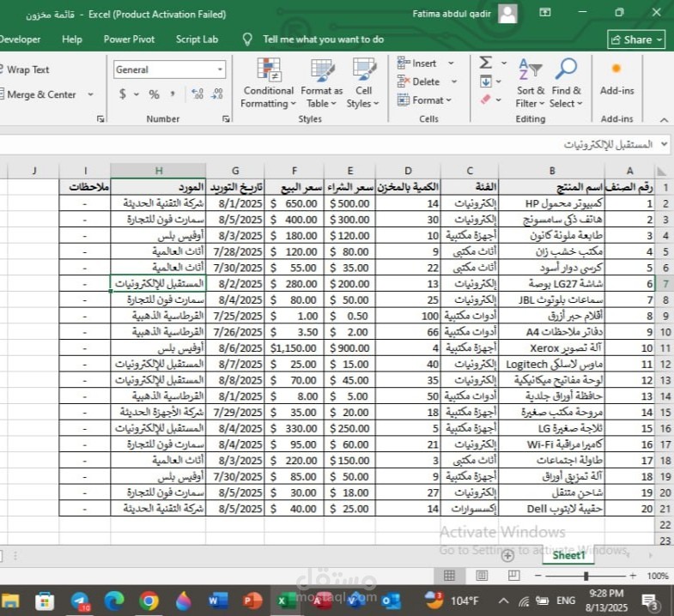This screenshot has width=674, height=616.
Task: Click the Ribbon Display Options icon
Action: (x=545, y=13)
